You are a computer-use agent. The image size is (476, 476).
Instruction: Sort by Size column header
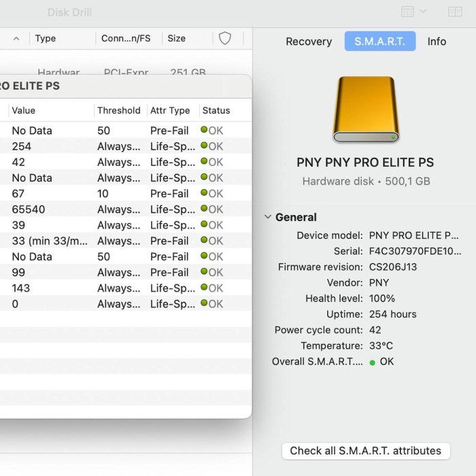176,38
